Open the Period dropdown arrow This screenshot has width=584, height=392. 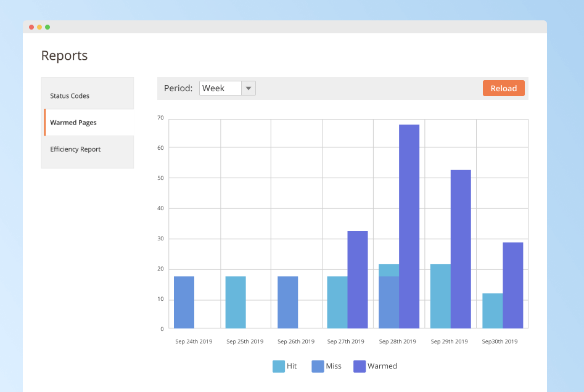248,88
